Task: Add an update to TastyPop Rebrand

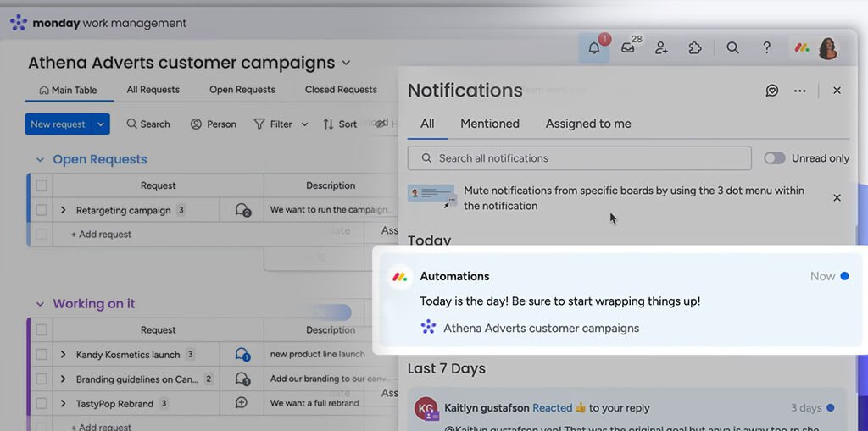Action: (242, 403)
